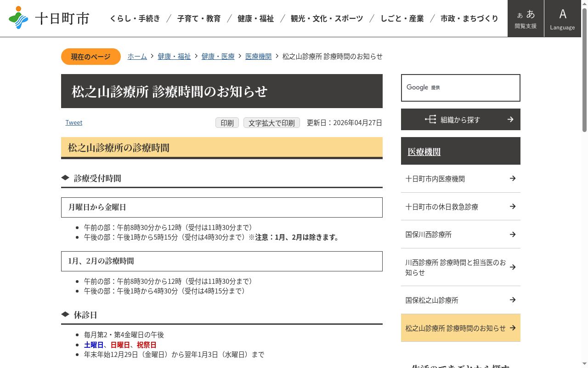Click the 健康・医療 breadcrumb link
Viewport: 588px width, 368px height.
[x=218, y=56]
